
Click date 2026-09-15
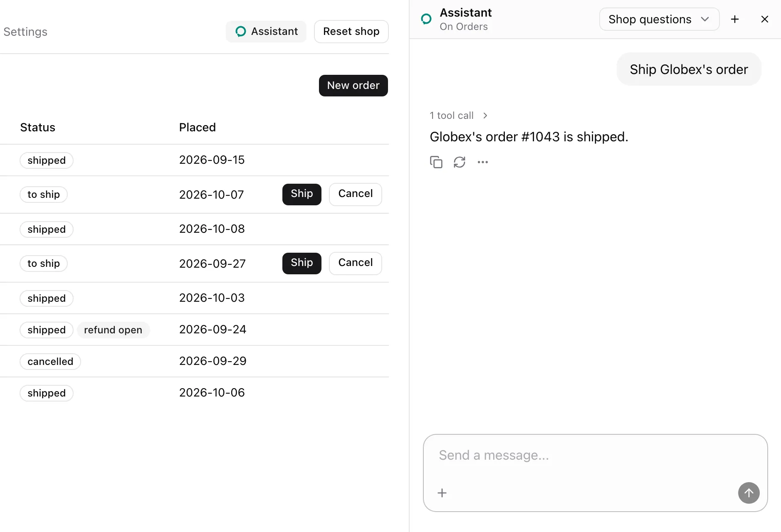pyautogui.click(x=212, y=160)
